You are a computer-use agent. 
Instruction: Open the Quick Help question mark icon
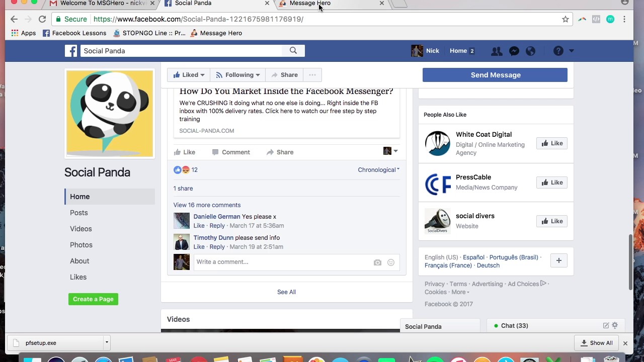tap(558, 51)
